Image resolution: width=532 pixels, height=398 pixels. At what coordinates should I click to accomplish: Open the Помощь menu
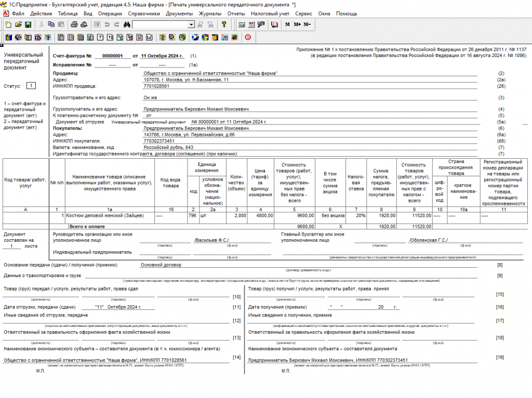point(347,13)
